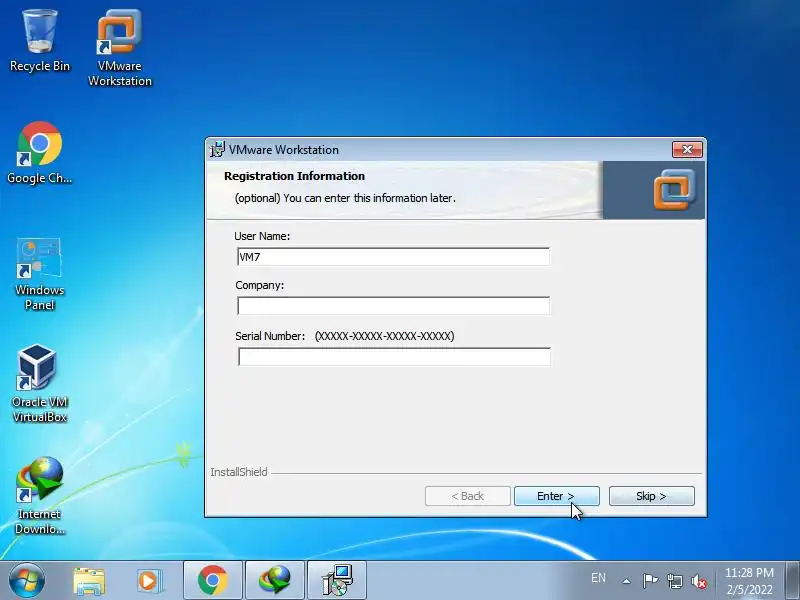This screenshot has width=800, height=600.
Task: Launch Windows Media Player from taskbar
Action: [x=150, y=581]
